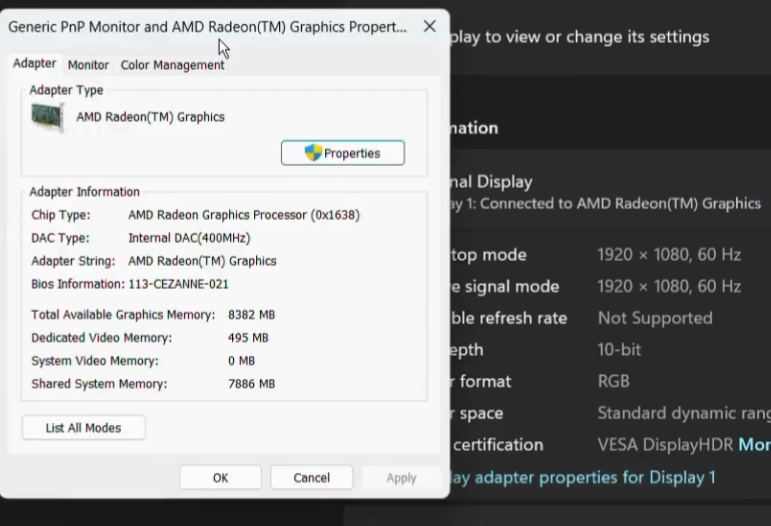Click Standard dynamic range value in Settings
This screenshot has height=526, width=771.
684,413
